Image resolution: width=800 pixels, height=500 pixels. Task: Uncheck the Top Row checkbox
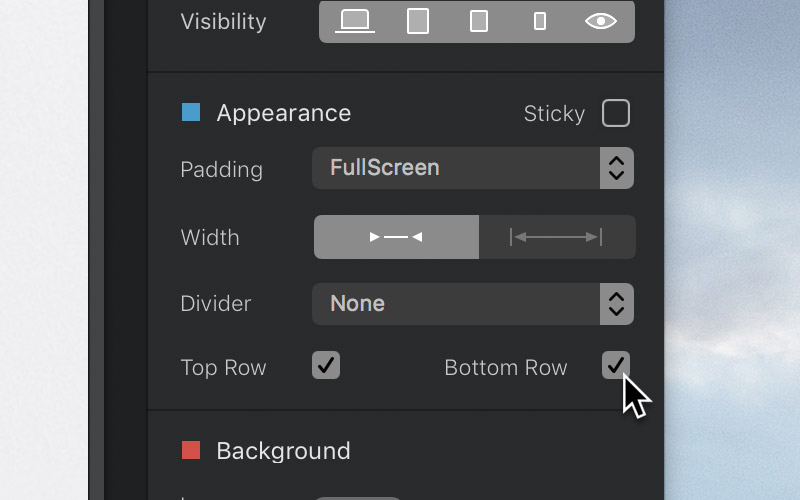pos(326,365)
